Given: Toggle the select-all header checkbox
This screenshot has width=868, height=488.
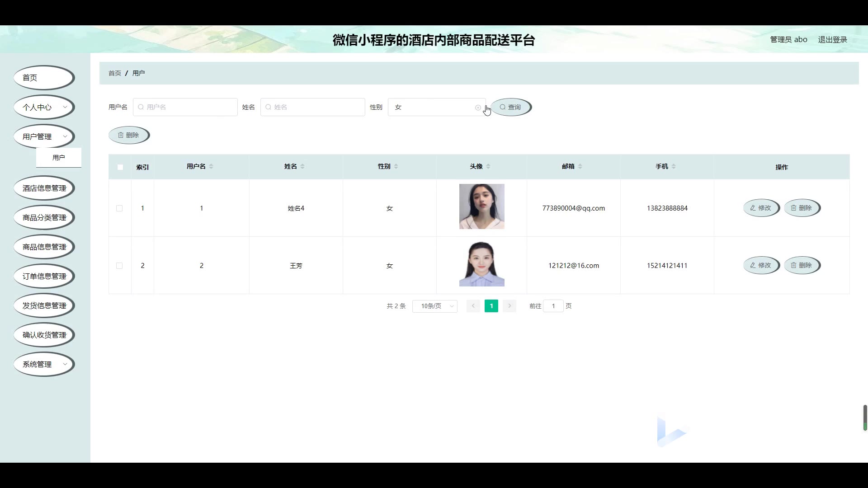Looking at the screenshot, I should click(x=120, y=167).
